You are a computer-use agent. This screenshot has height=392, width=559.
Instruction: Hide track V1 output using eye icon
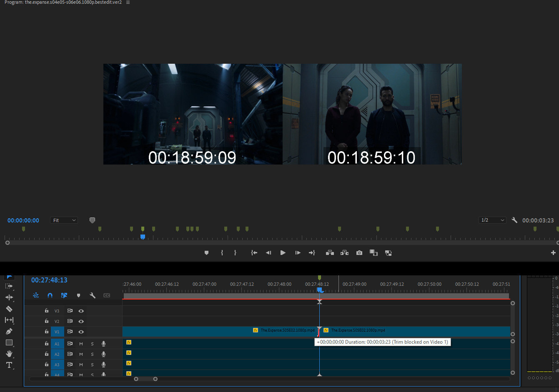(81, 332)
